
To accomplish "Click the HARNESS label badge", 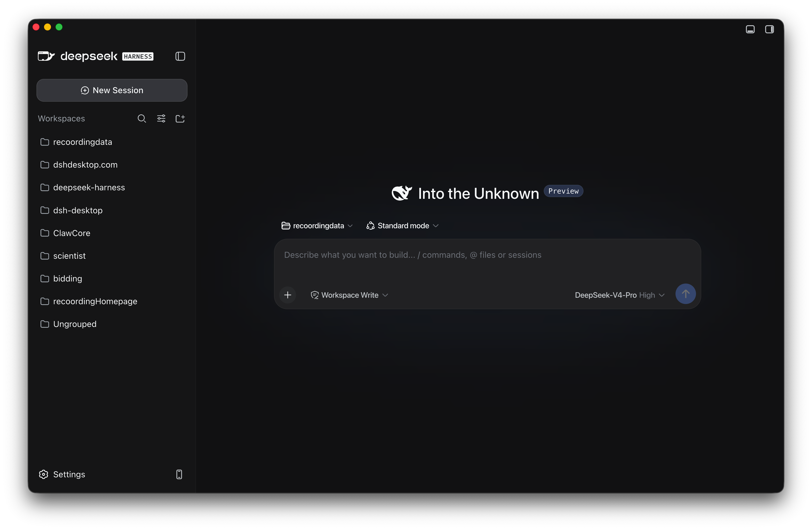I will (138, 57).
